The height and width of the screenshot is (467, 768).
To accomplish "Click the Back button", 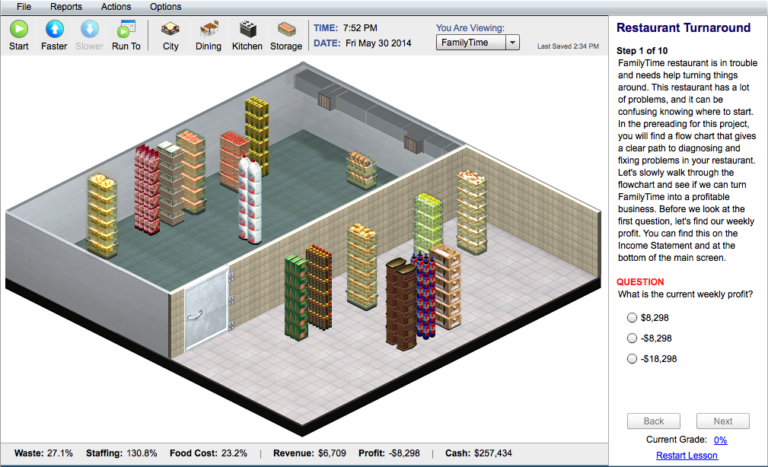I will click(x=653, y=421).
